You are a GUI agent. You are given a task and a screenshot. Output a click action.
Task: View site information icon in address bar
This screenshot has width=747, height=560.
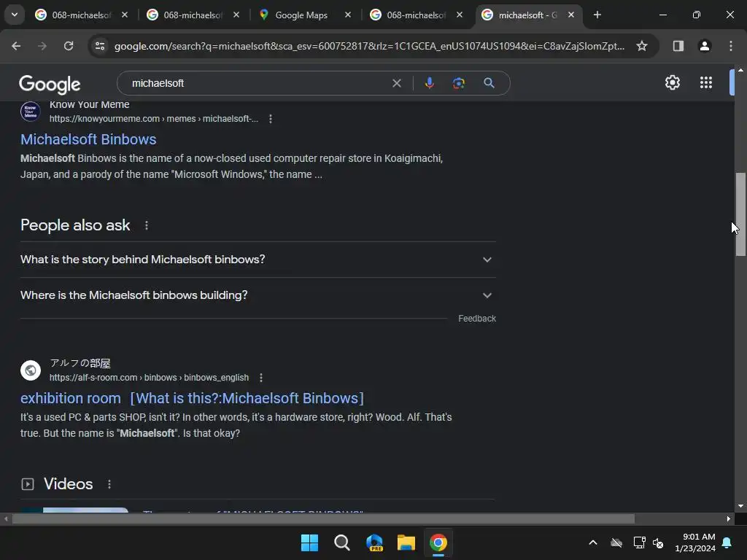pyautogui.click(x=99, y=46)
